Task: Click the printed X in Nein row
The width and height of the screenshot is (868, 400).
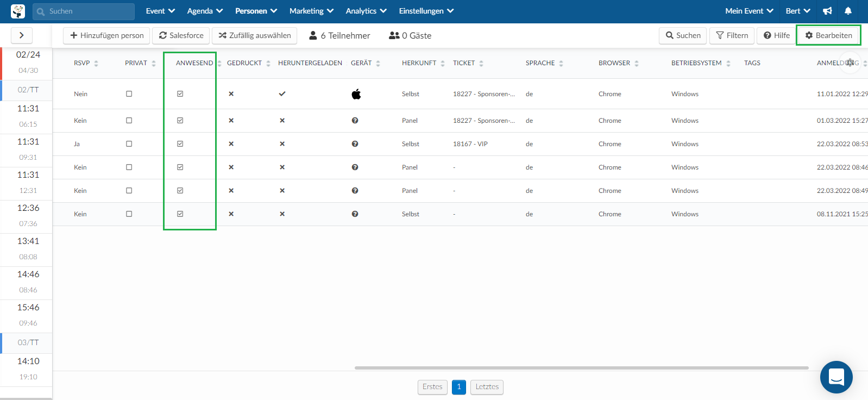Action: point(231,93)
